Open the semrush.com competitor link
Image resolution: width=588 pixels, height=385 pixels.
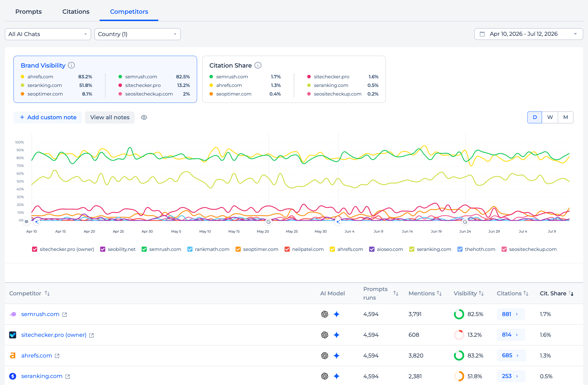(x=40, y=314)
